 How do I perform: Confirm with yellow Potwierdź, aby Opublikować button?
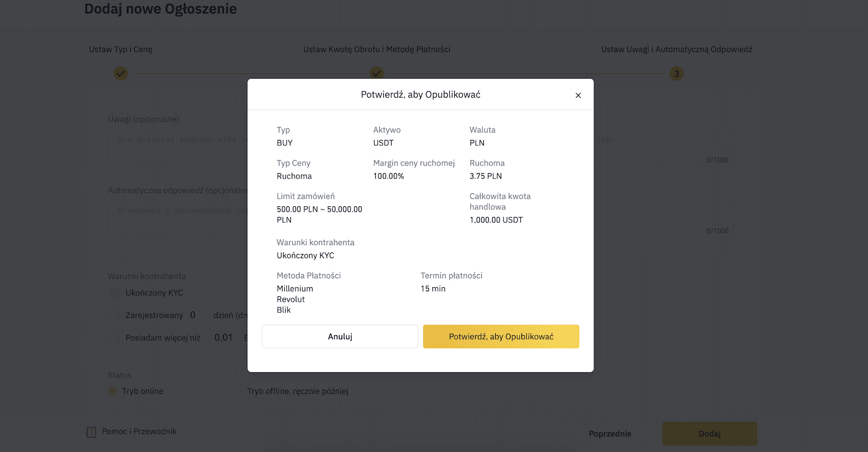(501, 336)
